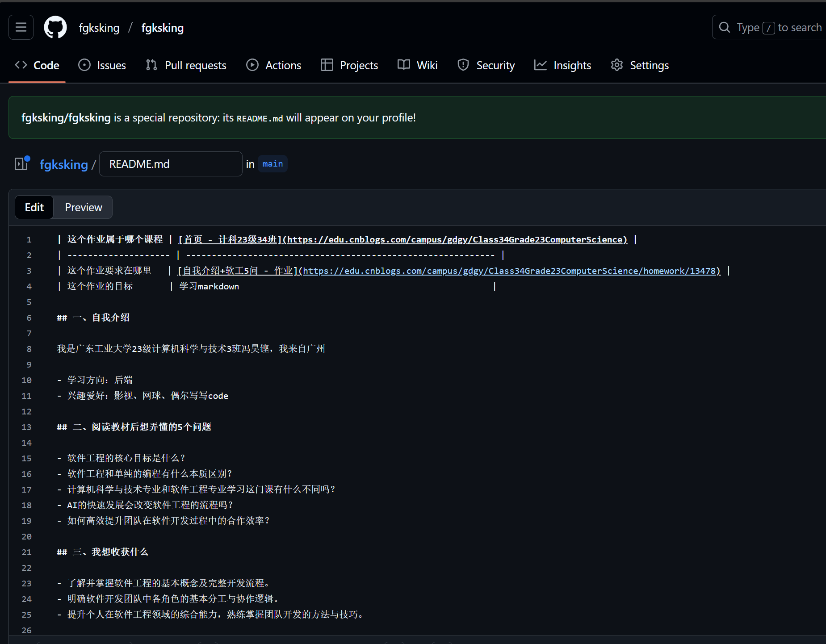
Task: Open the Projects tab
Action: tap(349, 65)
